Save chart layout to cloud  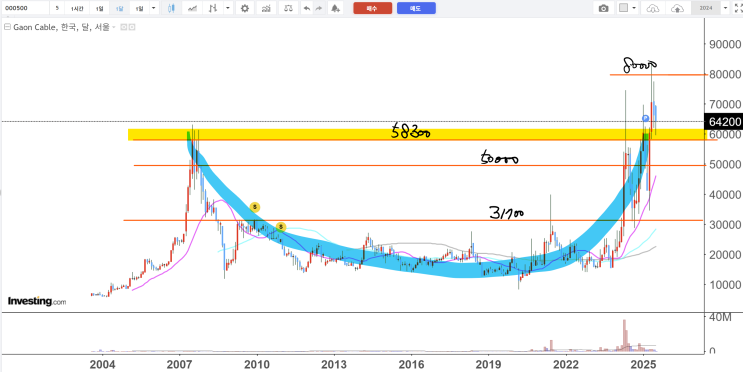pyautogui.click(x=678, y=8)
